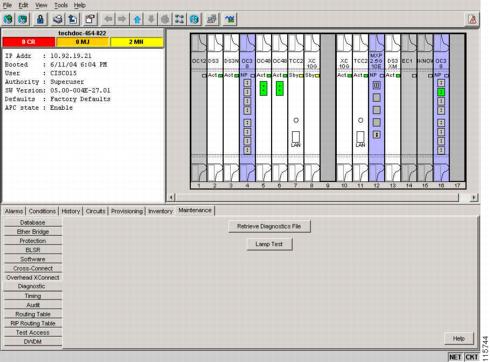Click the Retrieve Diagnostics File button

pos(269,226)
